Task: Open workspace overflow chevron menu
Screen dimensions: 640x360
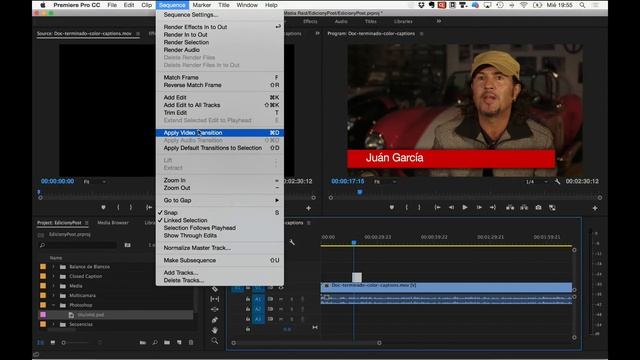Action: [439, 21]
